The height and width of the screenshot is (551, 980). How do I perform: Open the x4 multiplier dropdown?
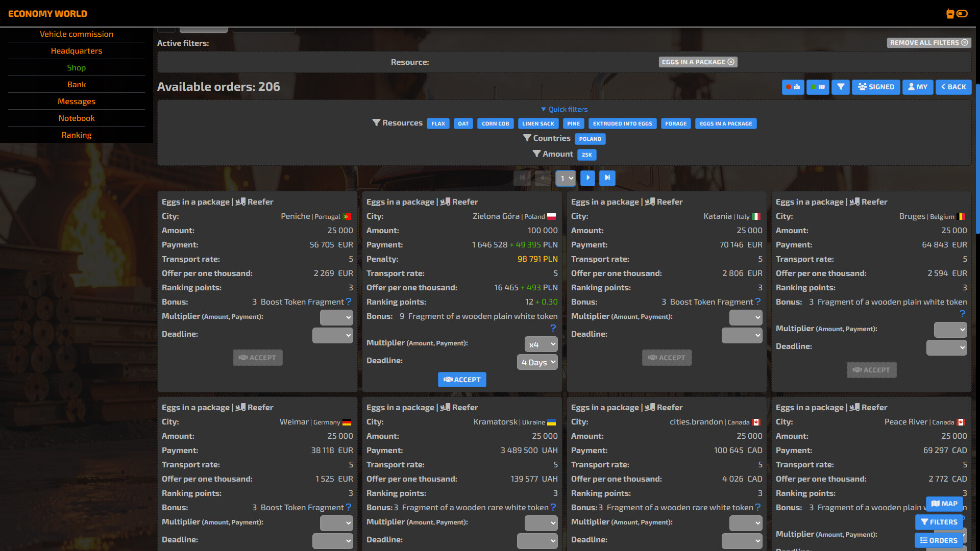[541, 344]
